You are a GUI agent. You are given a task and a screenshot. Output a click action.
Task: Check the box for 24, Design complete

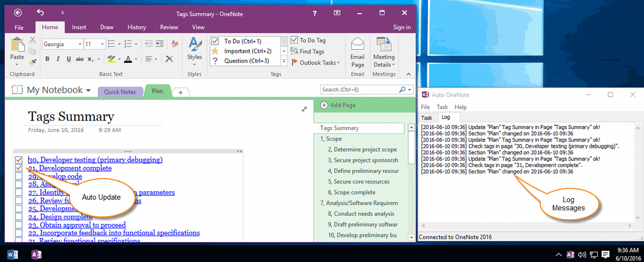coord(19,217)
